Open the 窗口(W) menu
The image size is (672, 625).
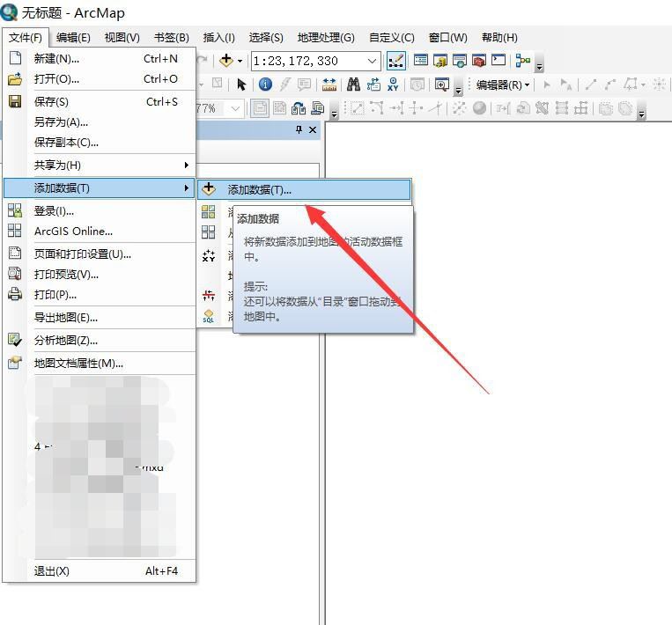[x=448, y=38]
